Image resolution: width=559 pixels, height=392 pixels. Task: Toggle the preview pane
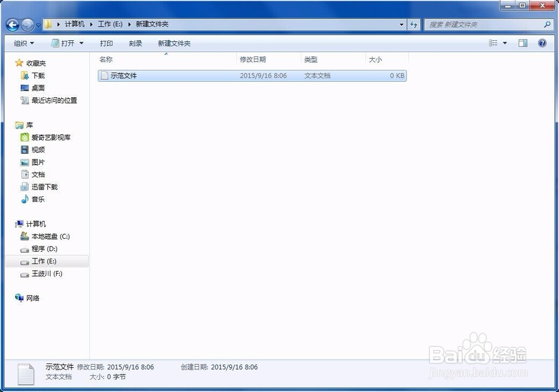[523, 43]
